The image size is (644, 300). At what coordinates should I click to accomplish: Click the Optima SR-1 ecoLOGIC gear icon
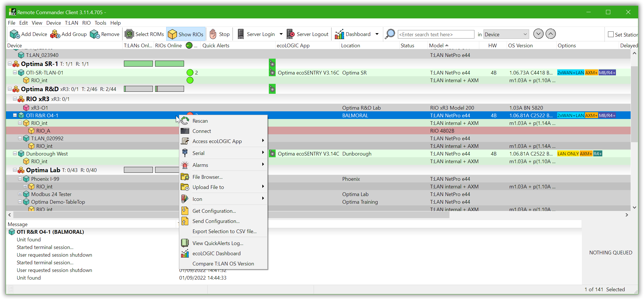click(272, 64)
